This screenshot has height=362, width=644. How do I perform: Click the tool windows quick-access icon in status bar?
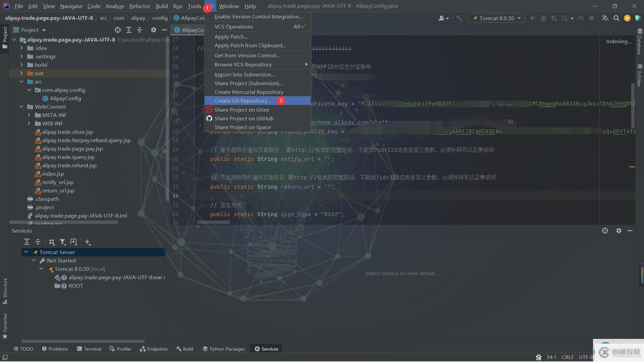point(5,357)
